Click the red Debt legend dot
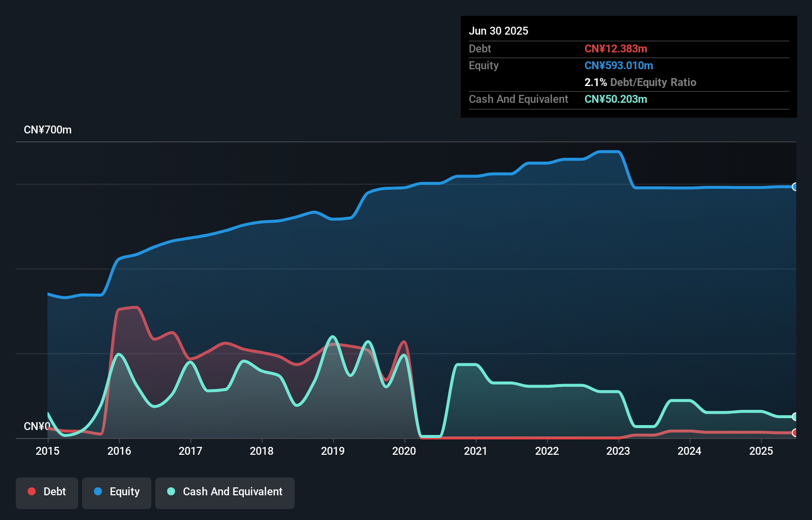The width and height of the screenshot is (812, 520). (x=31, y=491)
